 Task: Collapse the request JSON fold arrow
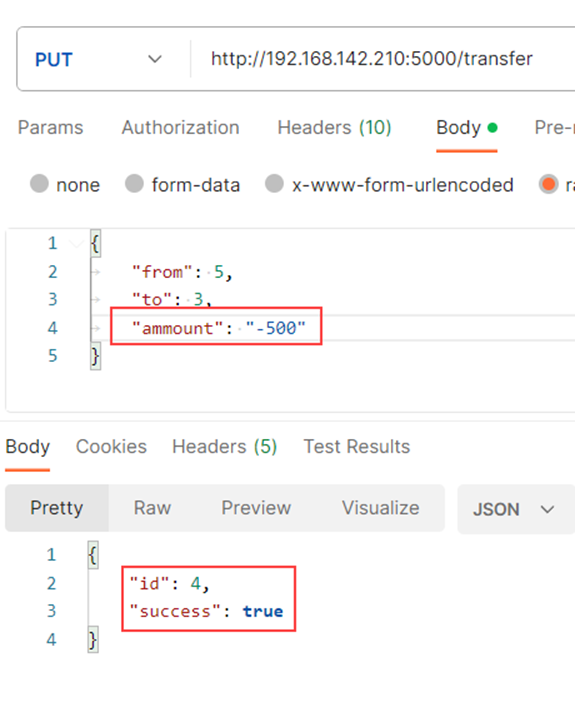[x=77, y=244]
